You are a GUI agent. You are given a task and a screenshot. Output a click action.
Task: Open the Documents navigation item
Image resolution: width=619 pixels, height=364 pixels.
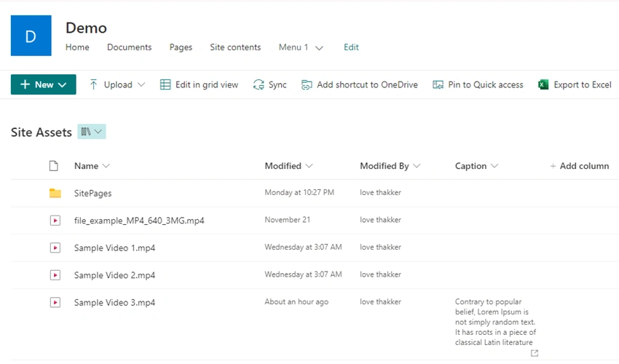pos(129,47)
